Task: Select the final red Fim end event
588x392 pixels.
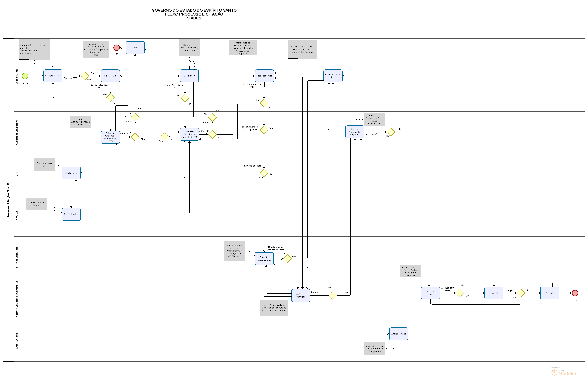Action: click(575, 293)
